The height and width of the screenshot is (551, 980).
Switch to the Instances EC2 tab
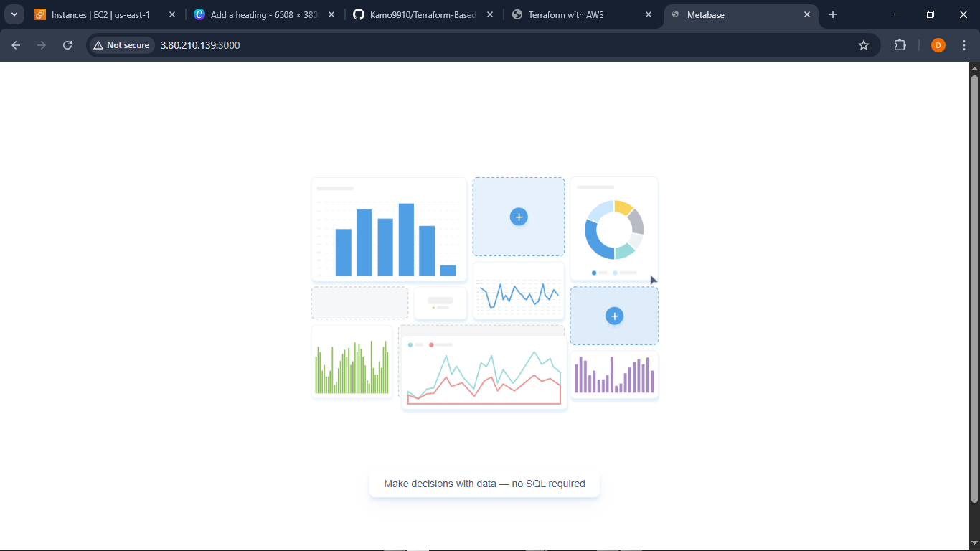point(100,14)
